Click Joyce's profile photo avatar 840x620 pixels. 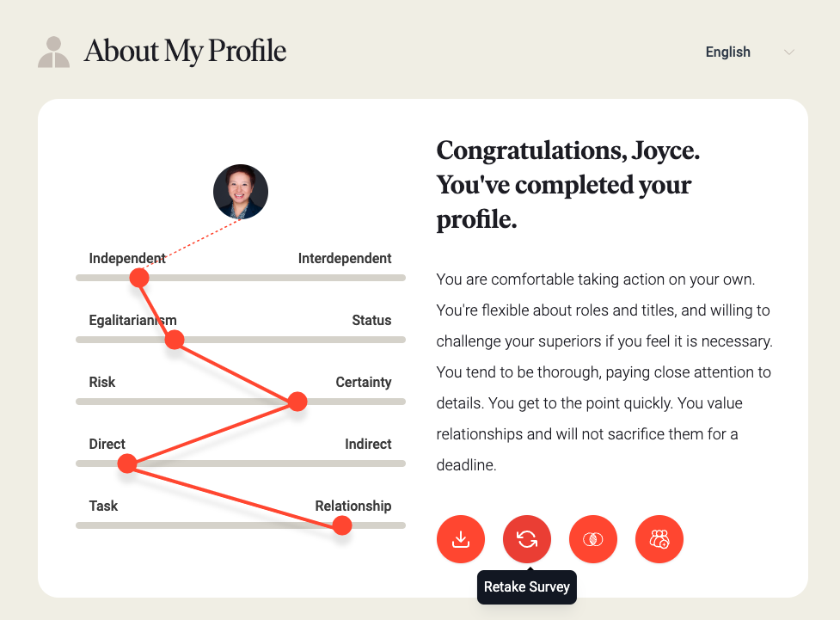click(x=241, y=192)
